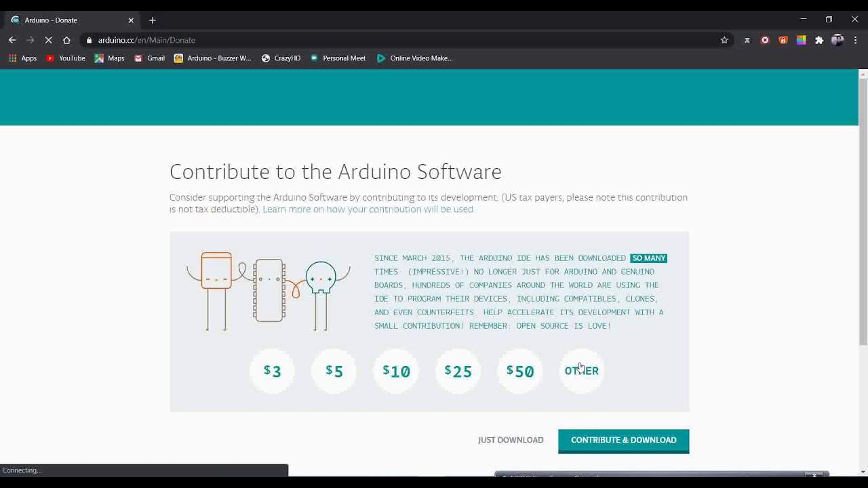This screenshot has width=868, height=488.
Task: Open the Arduino - Buzzer bookmark
Action: point(213,58)
